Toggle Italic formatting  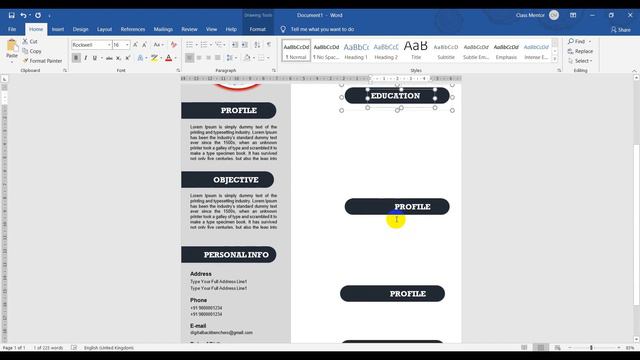point(86,58)
